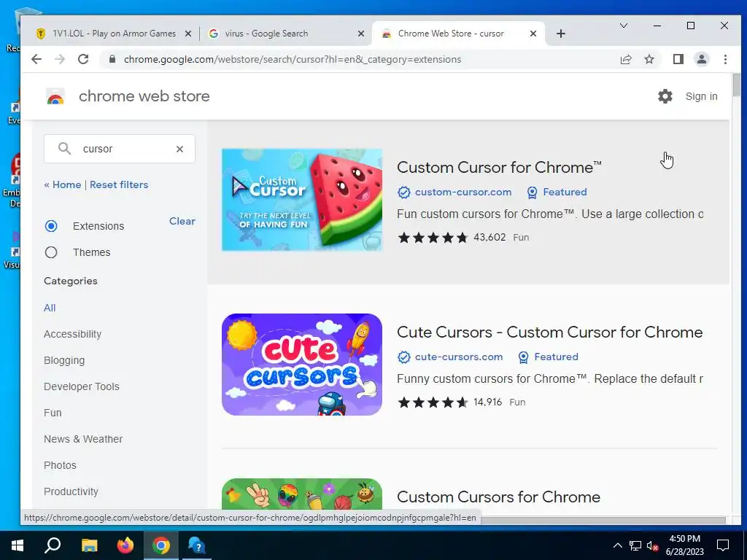Open web store settings gear

click(665, 97)
